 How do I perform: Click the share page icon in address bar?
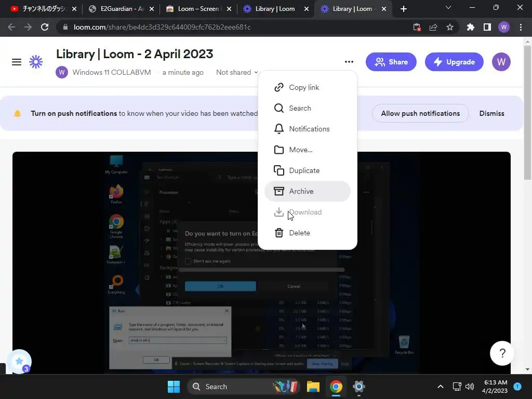433,27
